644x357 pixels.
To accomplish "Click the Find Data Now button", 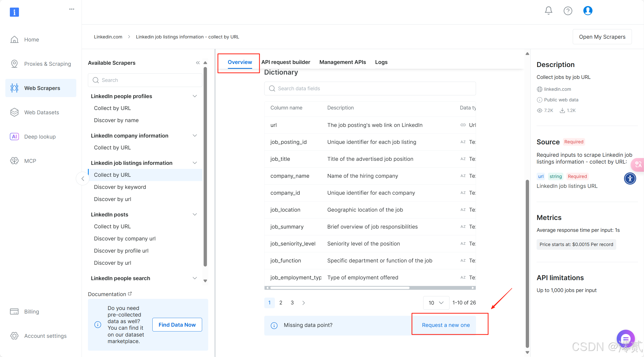I will 177,325.
